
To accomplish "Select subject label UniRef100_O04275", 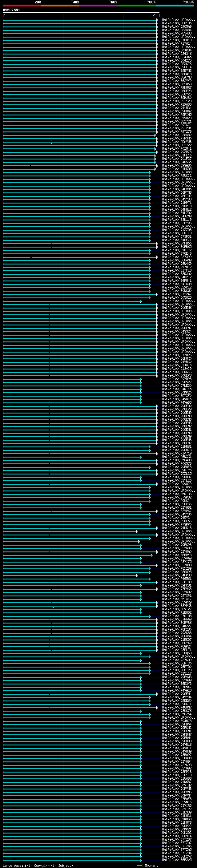I will coord(177,60).
